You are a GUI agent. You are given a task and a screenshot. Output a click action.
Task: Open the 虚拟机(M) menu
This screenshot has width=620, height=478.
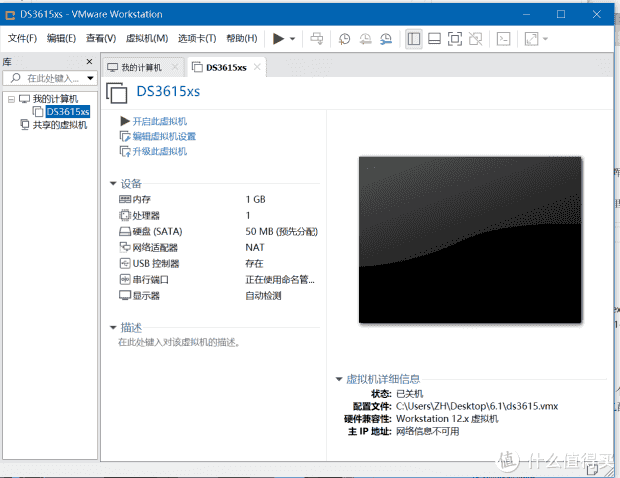click(147, 38)
